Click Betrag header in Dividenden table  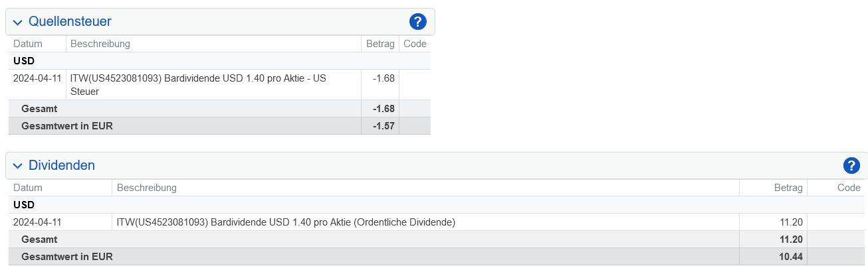(x=789, y=188)
